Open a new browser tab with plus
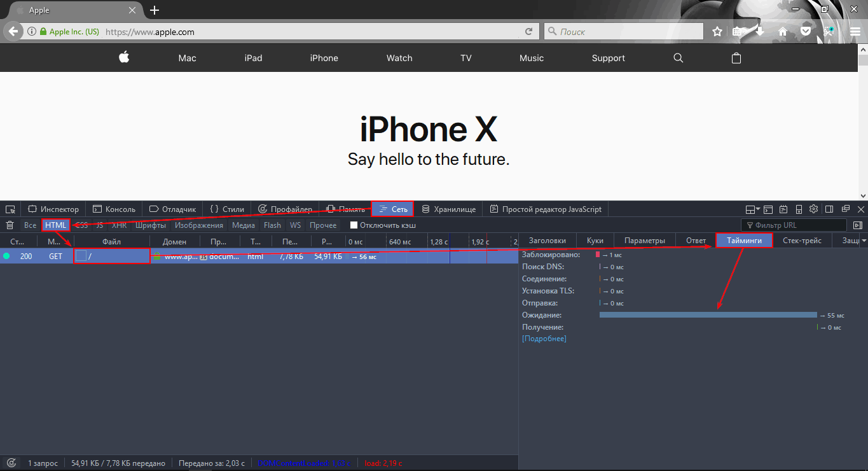 click(x=155, y=10)
